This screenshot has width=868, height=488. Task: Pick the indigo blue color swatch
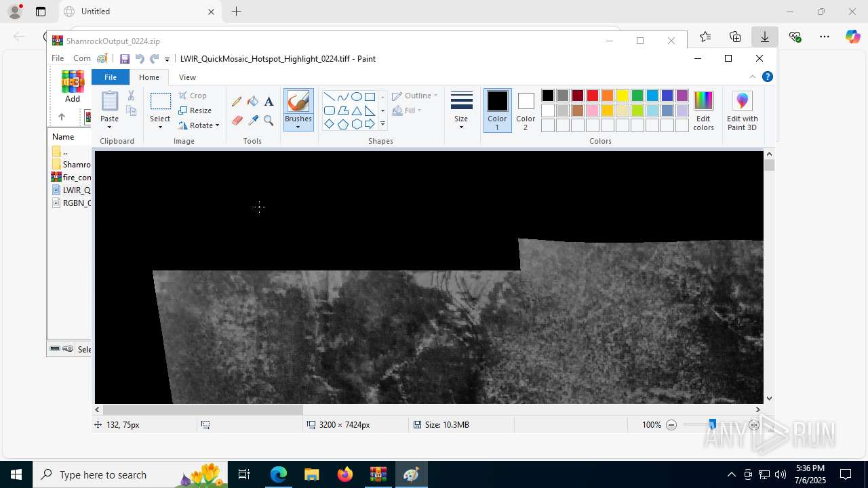[x=667, y=96]
